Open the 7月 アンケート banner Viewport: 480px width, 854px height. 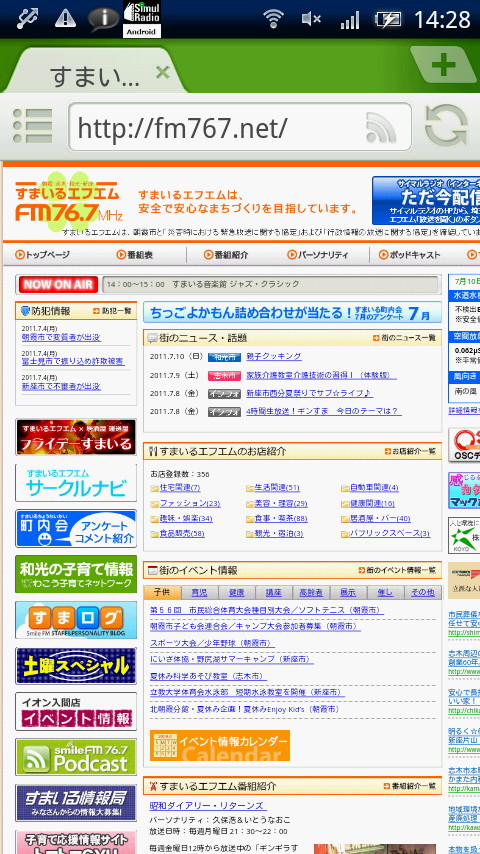pyautogui.click(x=292, y=313)
